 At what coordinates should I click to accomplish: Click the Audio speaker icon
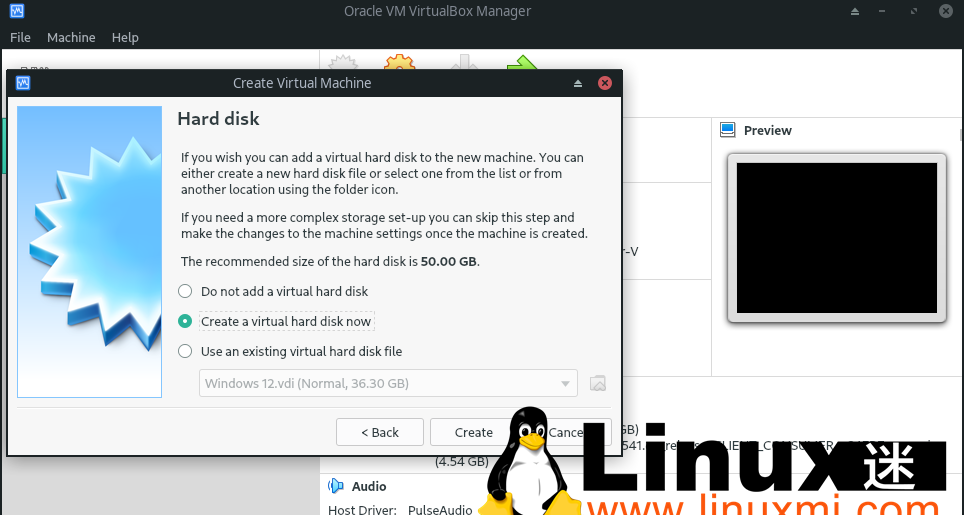[x=336, y=486]
